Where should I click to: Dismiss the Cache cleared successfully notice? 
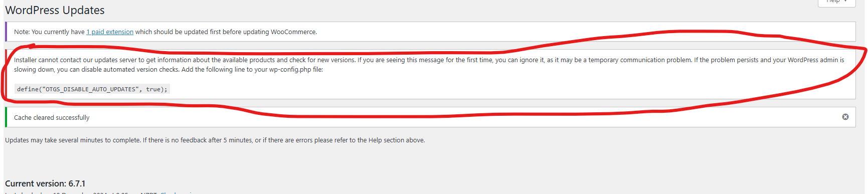pyautogui.click(x=845, y=117)
